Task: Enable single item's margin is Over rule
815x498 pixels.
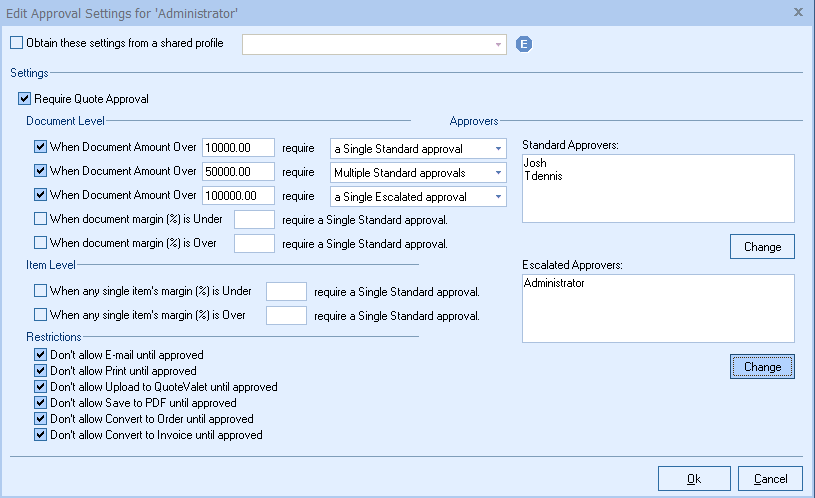Action: pos(40,316)
